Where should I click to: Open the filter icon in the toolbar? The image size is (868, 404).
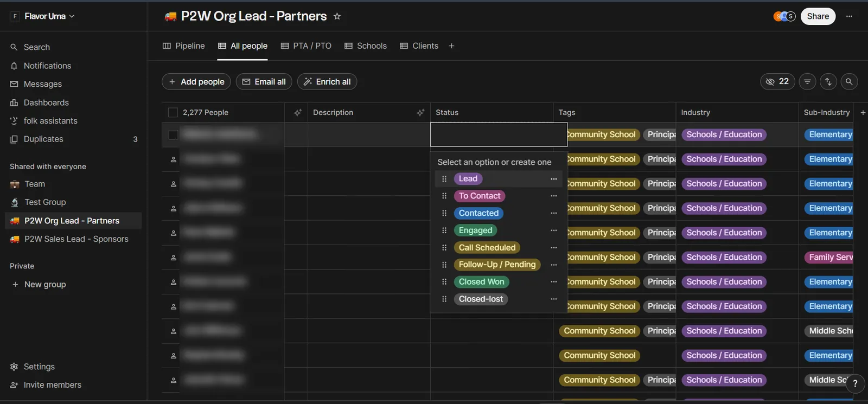coord(807,82)
